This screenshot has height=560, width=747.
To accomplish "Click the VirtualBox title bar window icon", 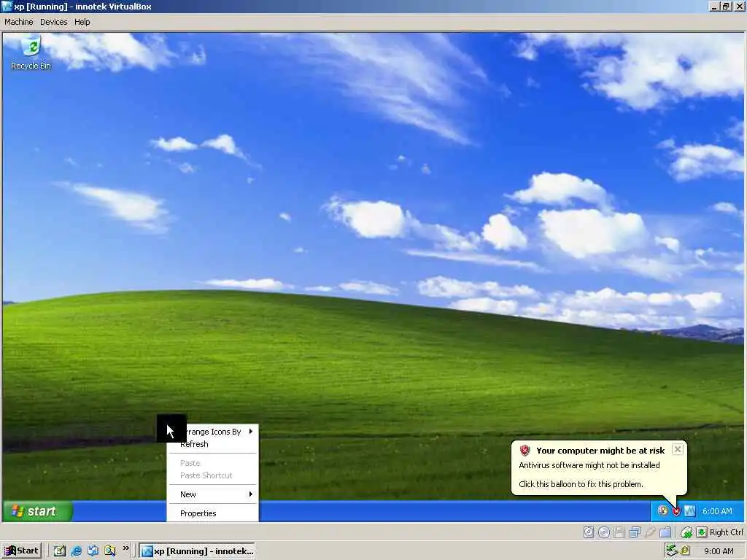I will 7,6.
